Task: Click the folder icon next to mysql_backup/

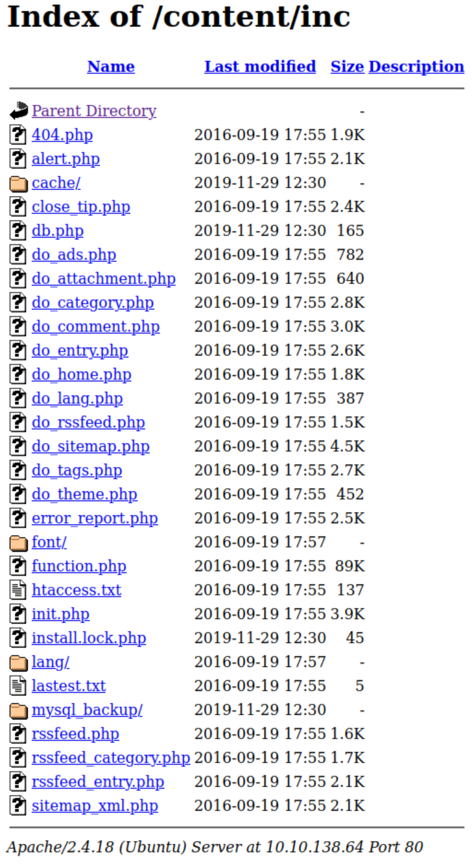Action: [18, 710]
